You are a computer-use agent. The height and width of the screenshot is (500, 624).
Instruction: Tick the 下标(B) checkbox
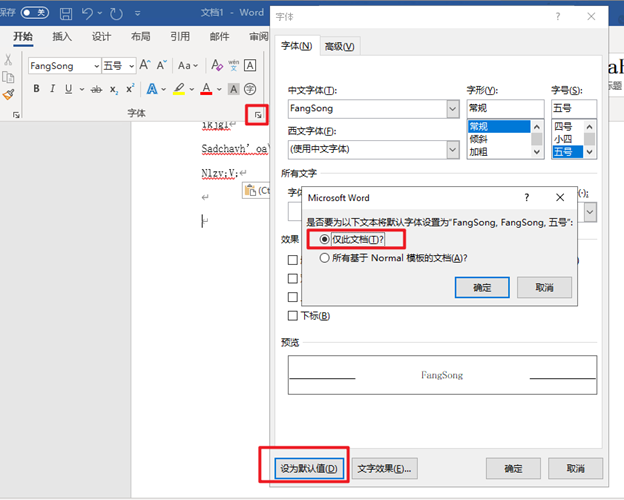click(292, 316)
